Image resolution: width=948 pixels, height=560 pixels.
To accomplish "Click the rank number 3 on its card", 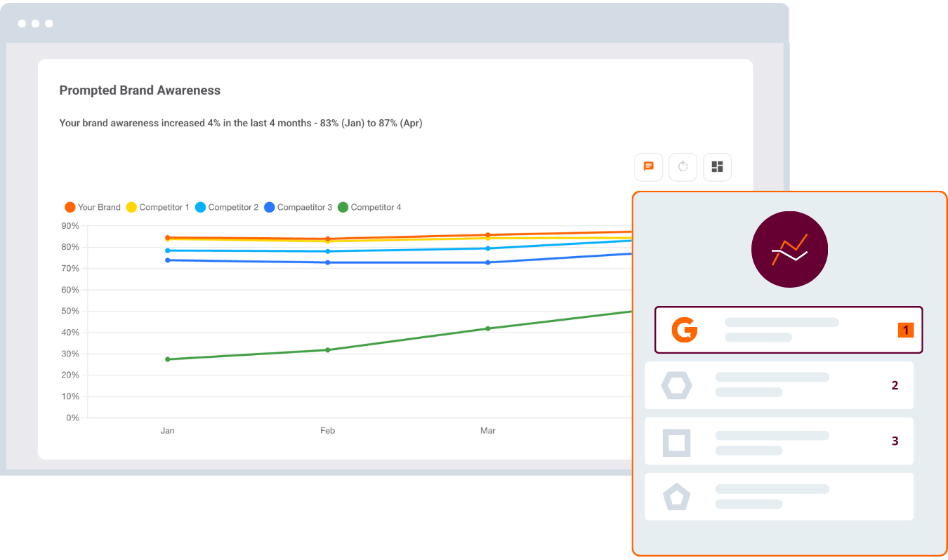I will [895, 441].
